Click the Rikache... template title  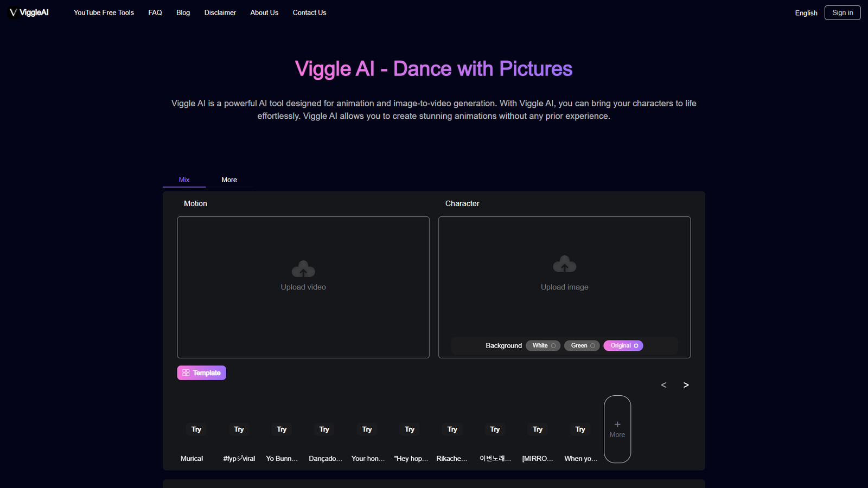point(452,459)
